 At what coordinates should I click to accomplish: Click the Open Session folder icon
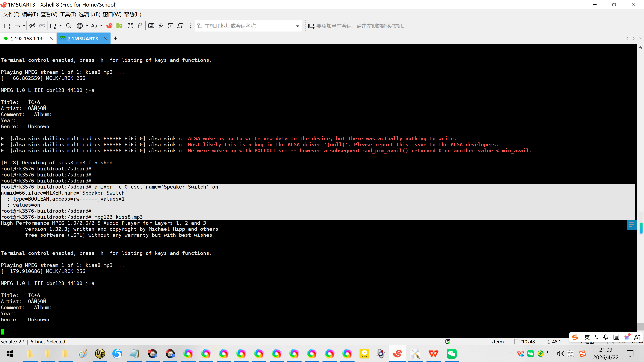point(17,26)
